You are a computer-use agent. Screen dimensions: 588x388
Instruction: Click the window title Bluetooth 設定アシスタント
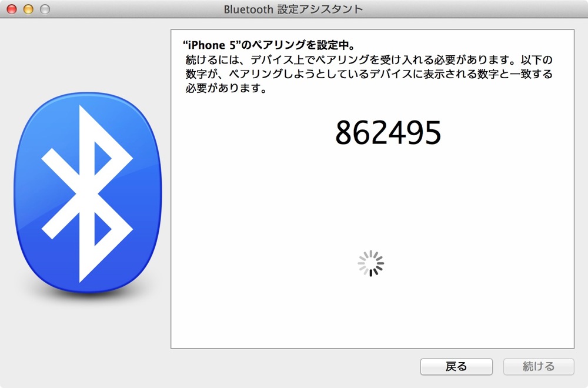[293, 9]
